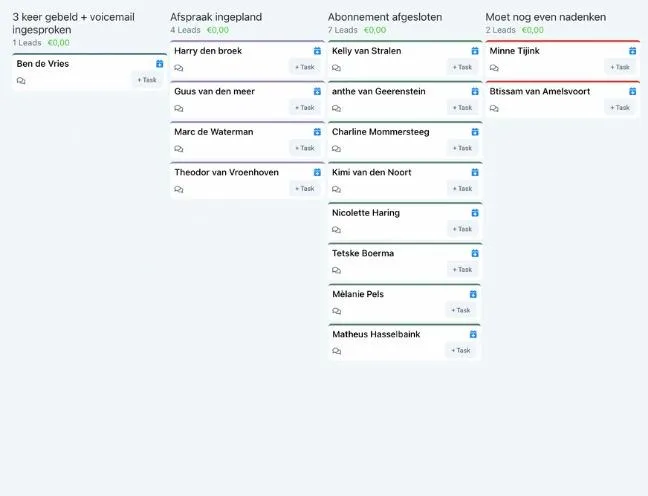Open conversation icon for Matheus Hasselbaink
The image size is (648, 496).
(x=337, y=351)
